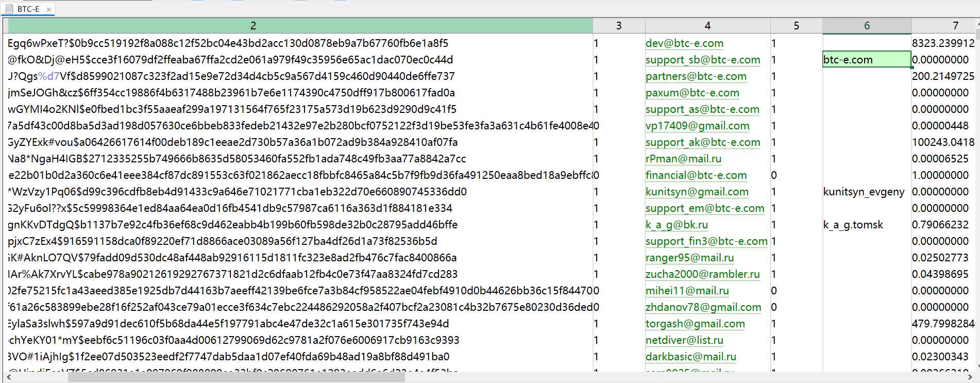Click the paxum@btc-e.com link
980x383 pixels.
point(692,93)
